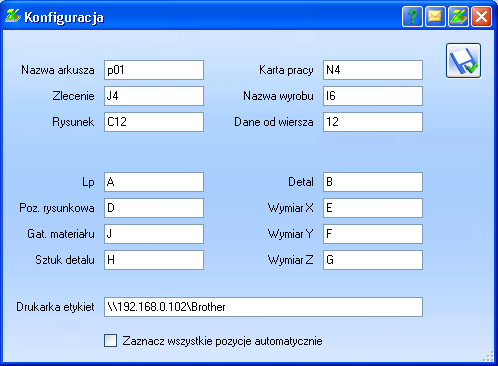Viewport: 498px width, 366px height.
Task: Click the envelope mail icon in title bar
Action: (x=435, y=16)
